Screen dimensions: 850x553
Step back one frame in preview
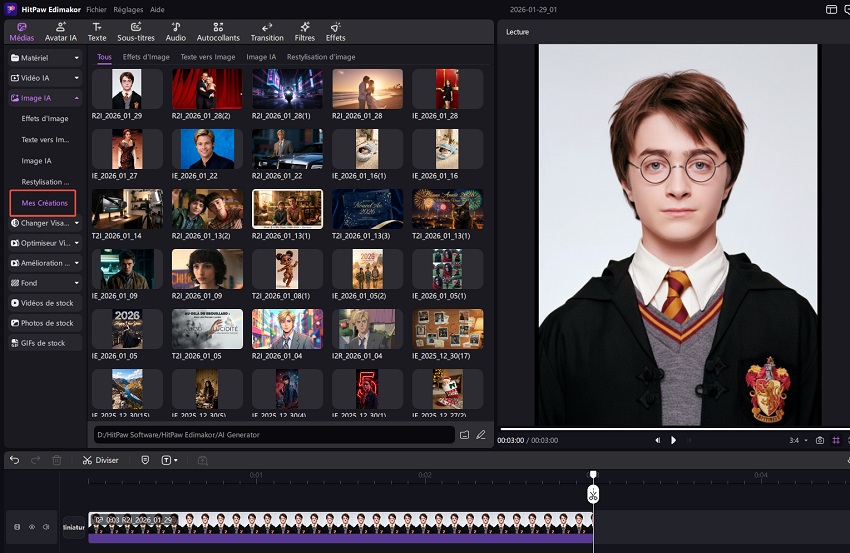[658, 440]
